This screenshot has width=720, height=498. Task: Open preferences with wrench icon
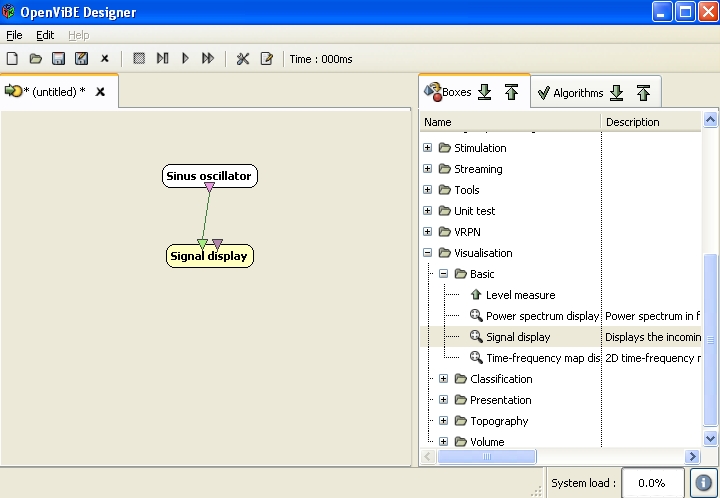pos(243,59)
